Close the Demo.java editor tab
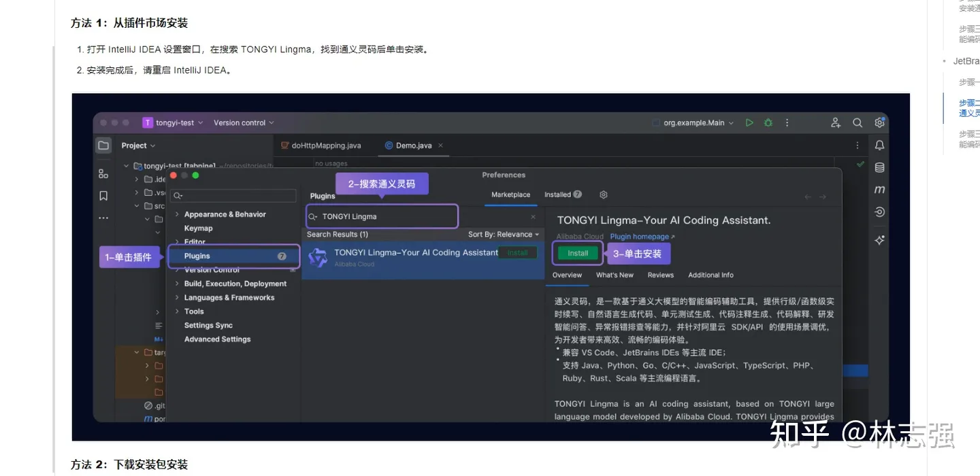This screenshot has height=476, width=980. 440,146
